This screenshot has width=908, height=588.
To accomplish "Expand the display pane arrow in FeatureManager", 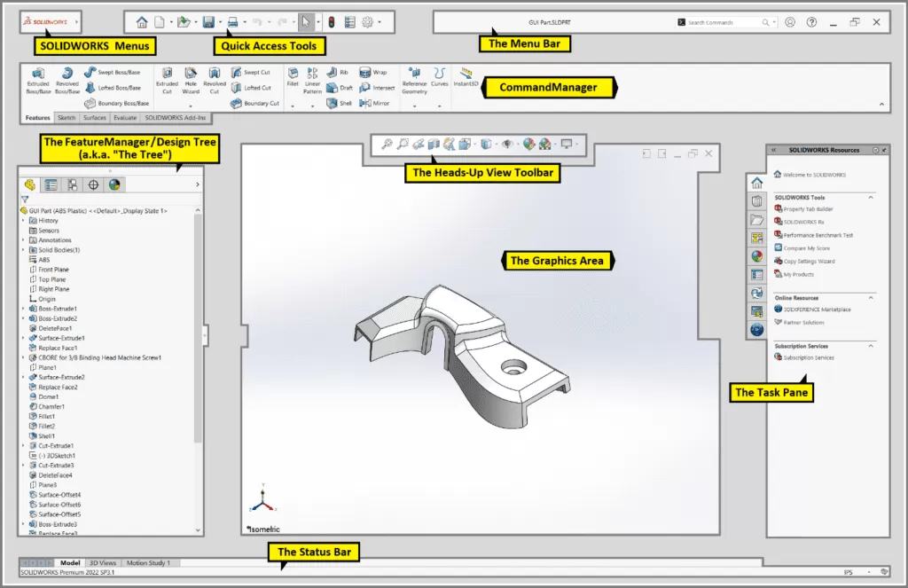I will tap(198, 184).
